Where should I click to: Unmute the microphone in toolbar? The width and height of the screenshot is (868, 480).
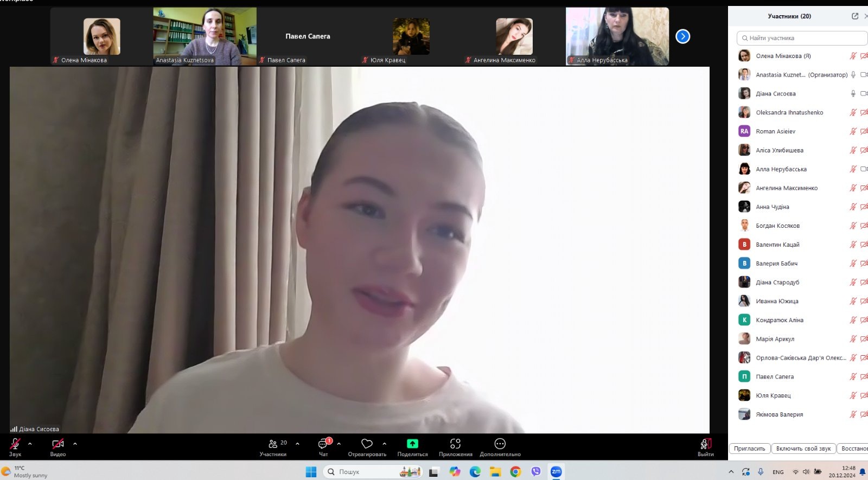click(15, 444)
